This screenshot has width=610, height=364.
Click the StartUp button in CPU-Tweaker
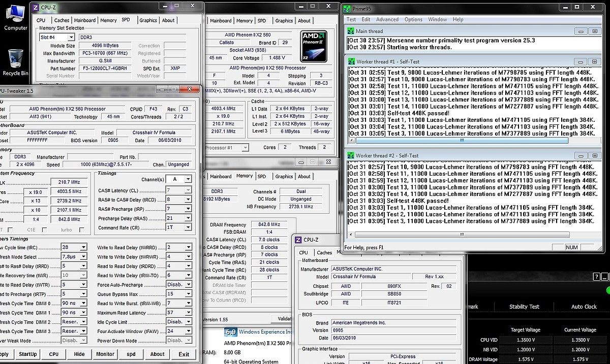(27, 354)
